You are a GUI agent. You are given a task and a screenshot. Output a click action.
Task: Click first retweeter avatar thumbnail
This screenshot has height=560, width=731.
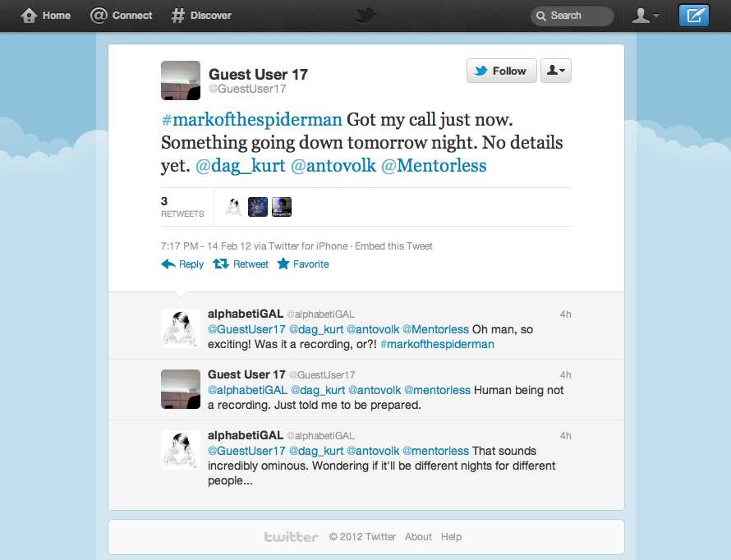coord(233,207)
